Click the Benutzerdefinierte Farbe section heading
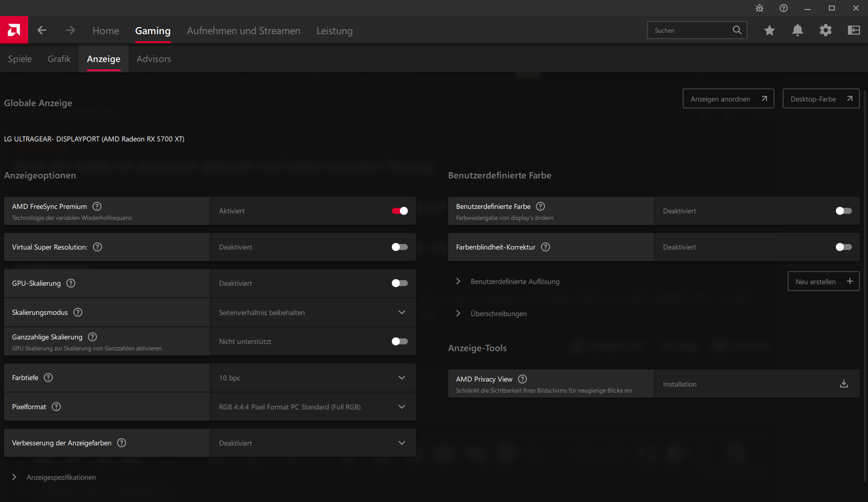 tap(500, 175)
